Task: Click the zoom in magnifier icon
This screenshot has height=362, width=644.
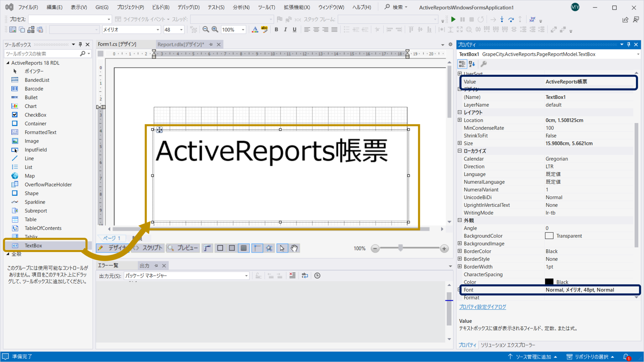Action: click(215, 29)
